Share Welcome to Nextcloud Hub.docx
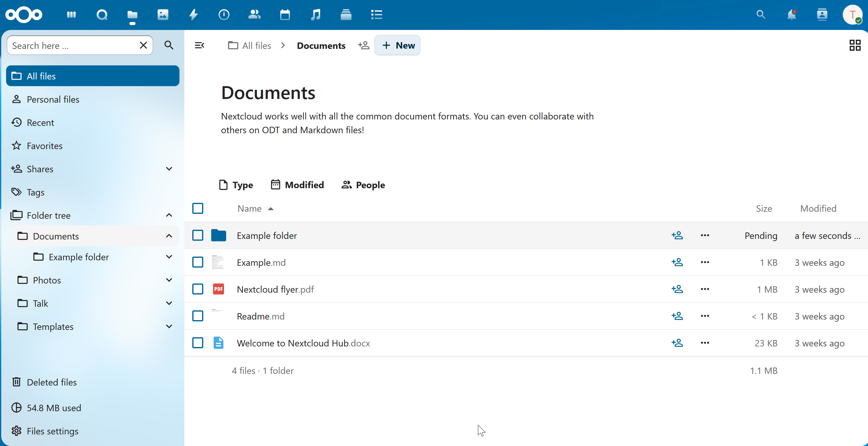868x446 pixels. (x=677, y=343)
